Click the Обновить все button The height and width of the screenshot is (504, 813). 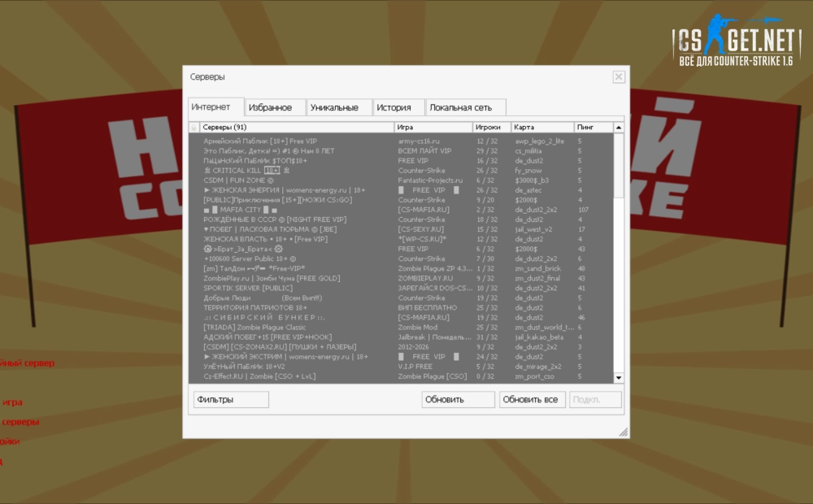point(532,399)
